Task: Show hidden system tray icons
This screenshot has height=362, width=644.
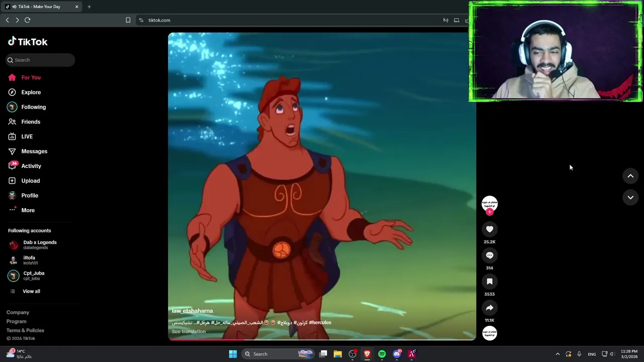Action: point(557,354)
